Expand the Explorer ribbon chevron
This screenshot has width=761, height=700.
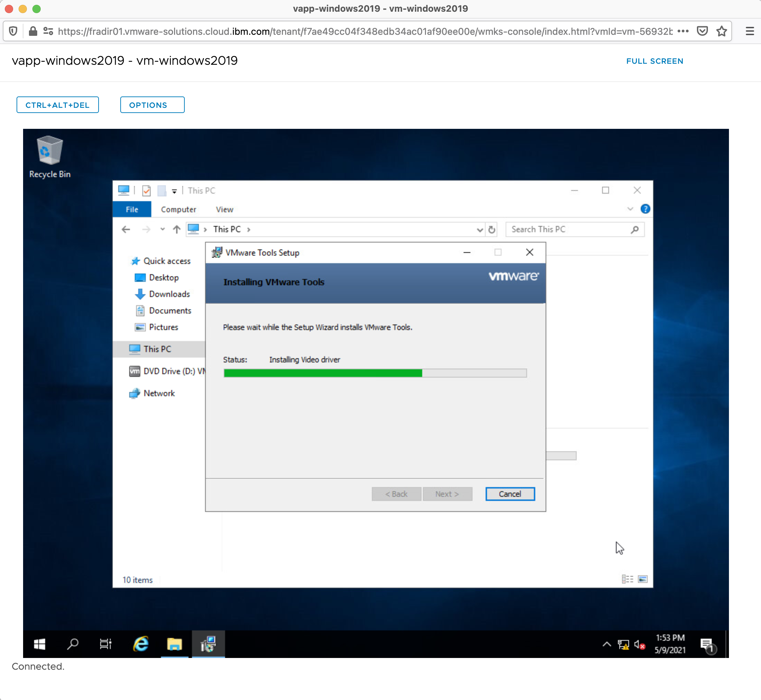coord(630,209)
